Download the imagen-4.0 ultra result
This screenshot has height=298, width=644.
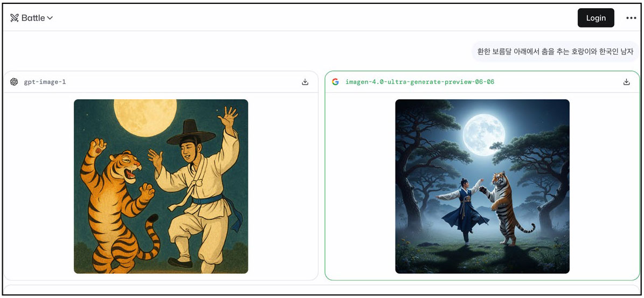626,82
